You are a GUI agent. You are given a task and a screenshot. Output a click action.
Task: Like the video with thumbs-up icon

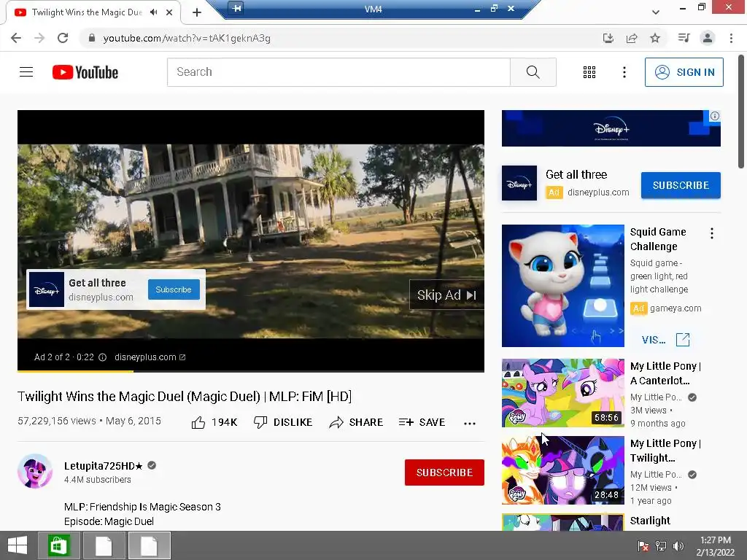tap(198, 422)
